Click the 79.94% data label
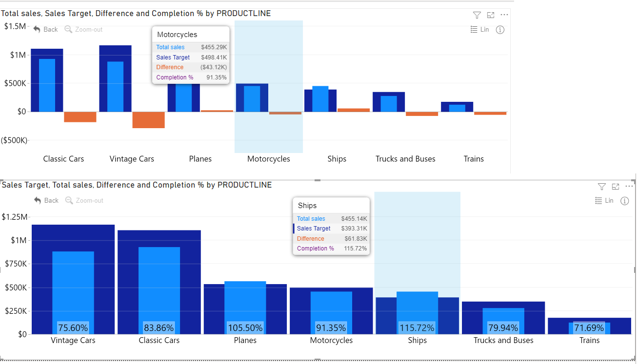Viewport: 637px width, 364px height. [503, 328]
